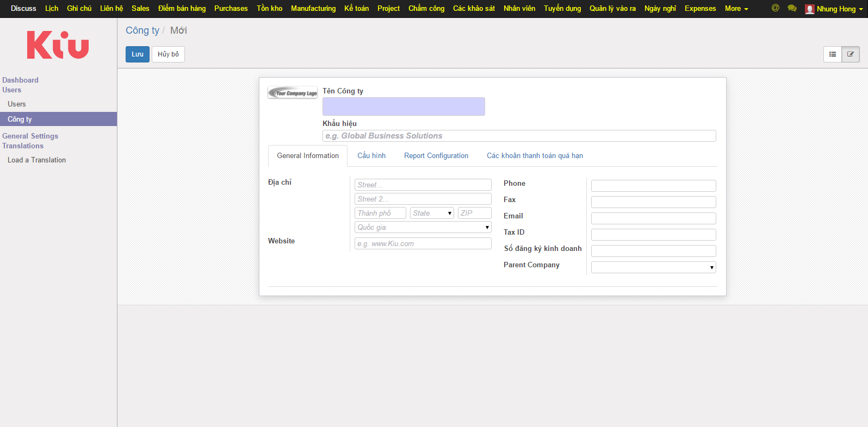
Task: Select General Information tab
Action: pos(308,155)
